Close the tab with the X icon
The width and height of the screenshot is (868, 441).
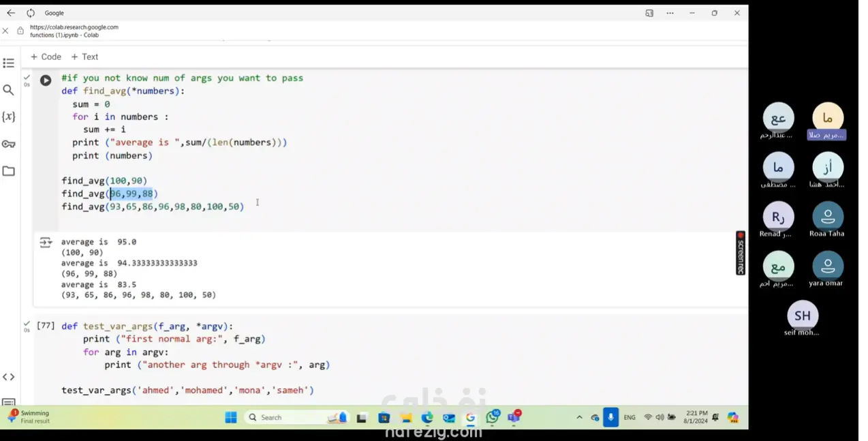tap(5, 31)
